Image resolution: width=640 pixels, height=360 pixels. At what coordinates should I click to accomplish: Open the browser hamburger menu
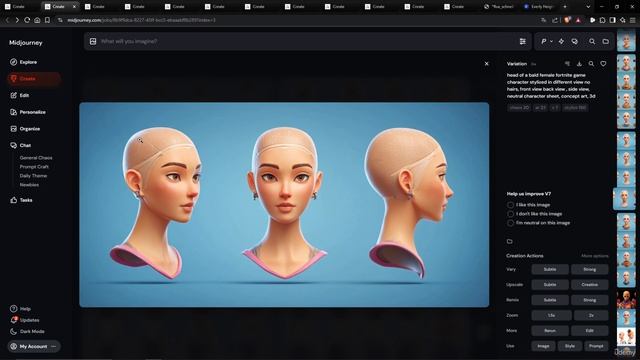633,20
